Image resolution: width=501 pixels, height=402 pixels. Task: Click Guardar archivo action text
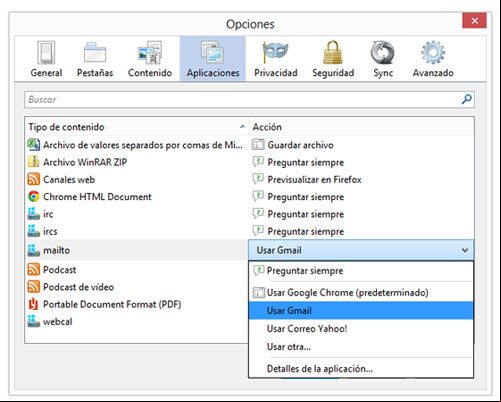pos(300,145)
